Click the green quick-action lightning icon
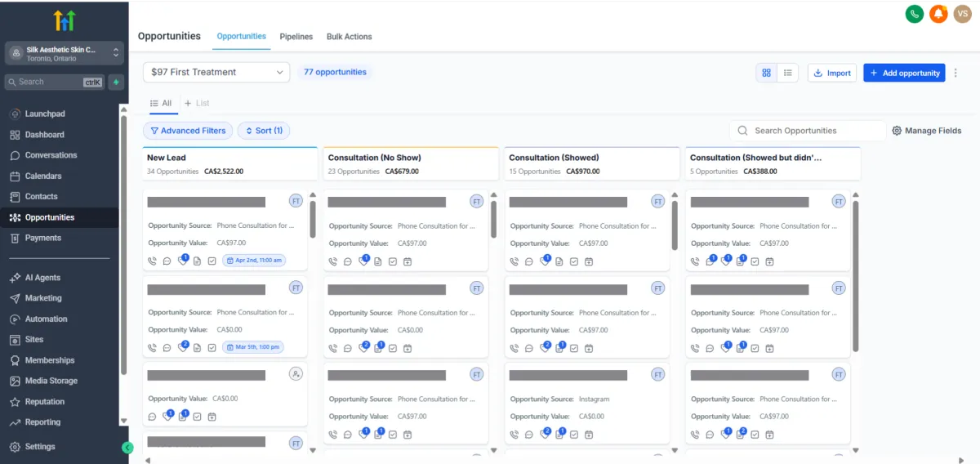 pyautogui.click(x=116, y=82)
